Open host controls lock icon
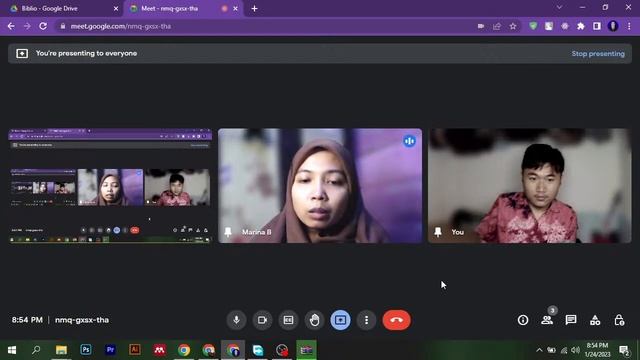Image resolution: width=640 pixels, height=360 pixels. click(x=619, y=320)
